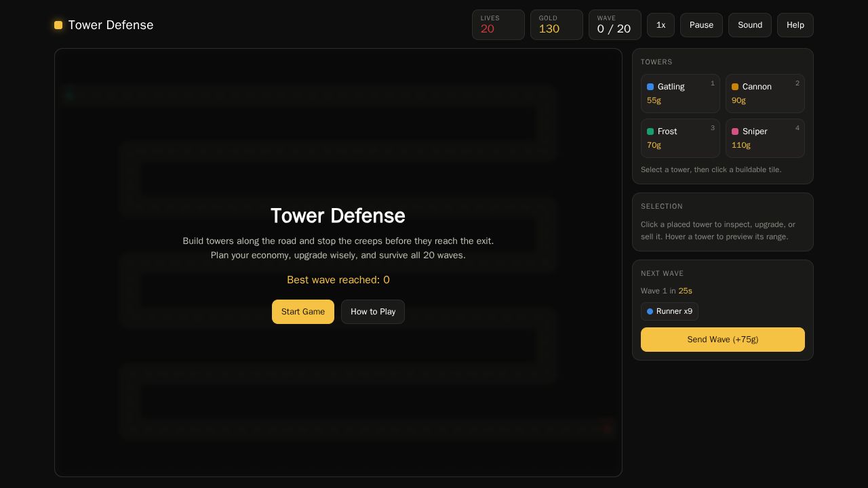Pick the Sniper tower for 110g

(765, 138)
